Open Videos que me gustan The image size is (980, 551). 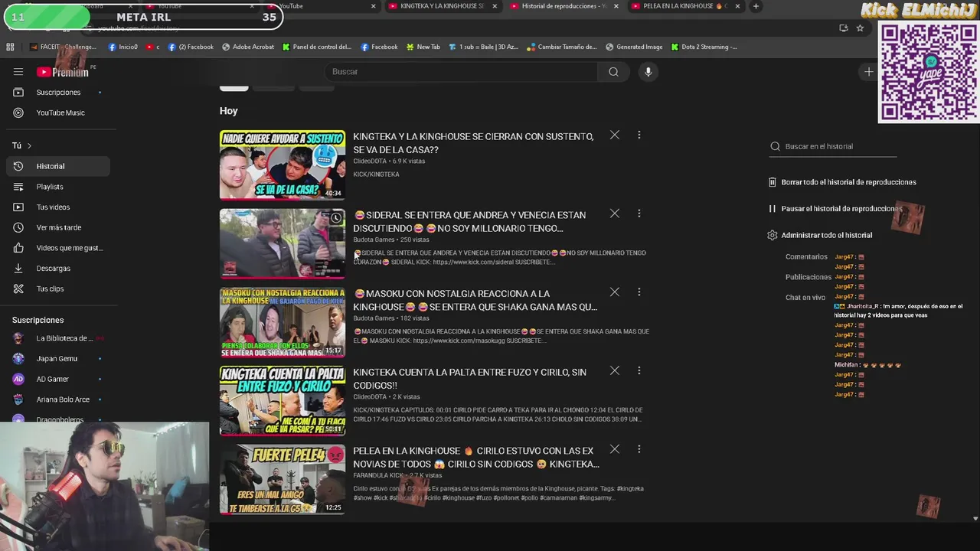58,248
